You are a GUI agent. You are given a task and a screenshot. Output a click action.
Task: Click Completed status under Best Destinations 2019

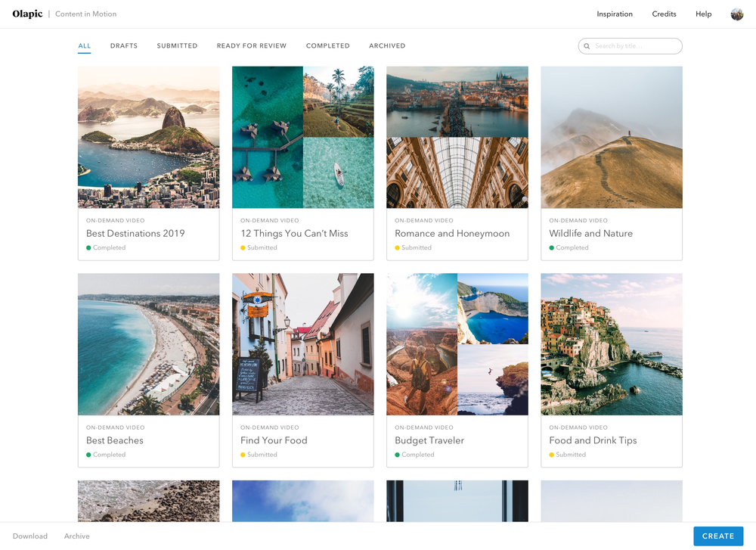click(106, 247)
